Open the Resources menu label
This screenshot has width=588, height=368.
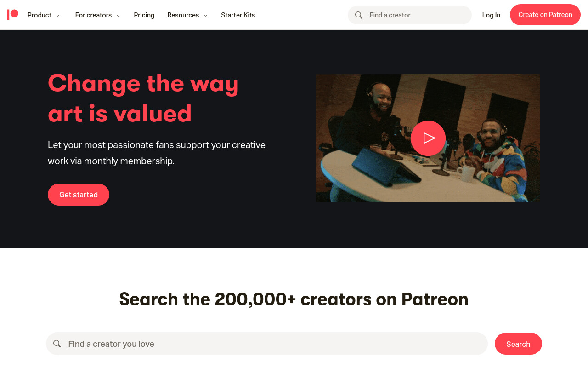tap(183, 15)
